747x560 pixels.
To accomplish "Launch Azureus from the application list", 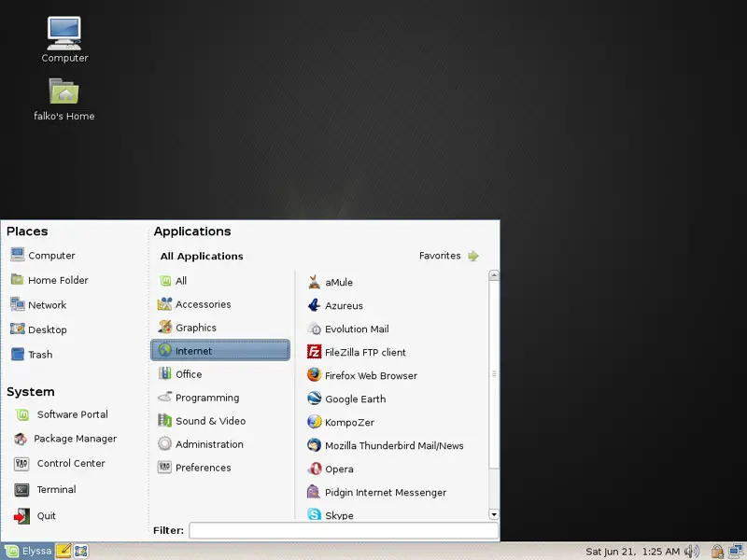I will click(x=335, y=305).
